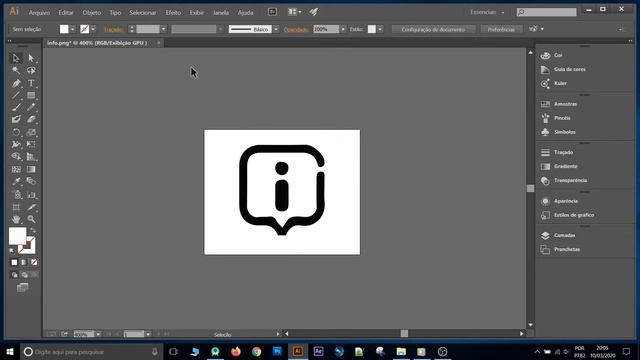
Task: Click the Preferências button
Action: point(501,29)
